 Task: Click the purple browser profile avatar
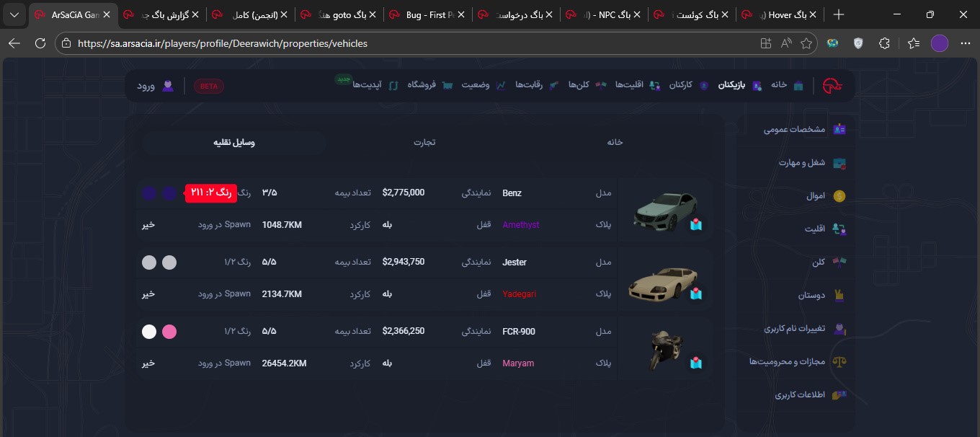coord(939,43)
